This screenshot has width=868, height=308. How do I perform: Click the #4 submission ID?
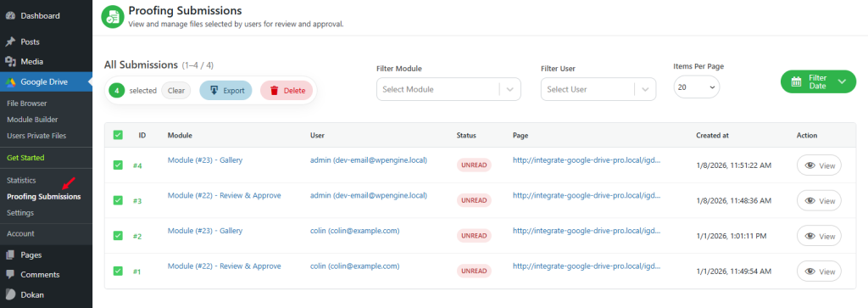point(137,165)
